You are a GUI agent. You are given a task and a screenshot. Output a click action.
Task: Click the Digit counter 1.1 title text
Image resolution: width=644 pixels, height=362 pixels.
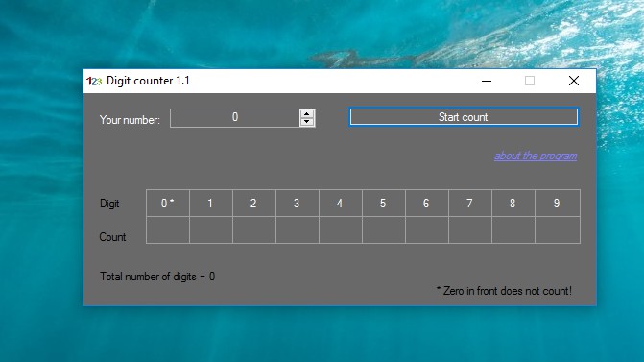tap(148, 81)
